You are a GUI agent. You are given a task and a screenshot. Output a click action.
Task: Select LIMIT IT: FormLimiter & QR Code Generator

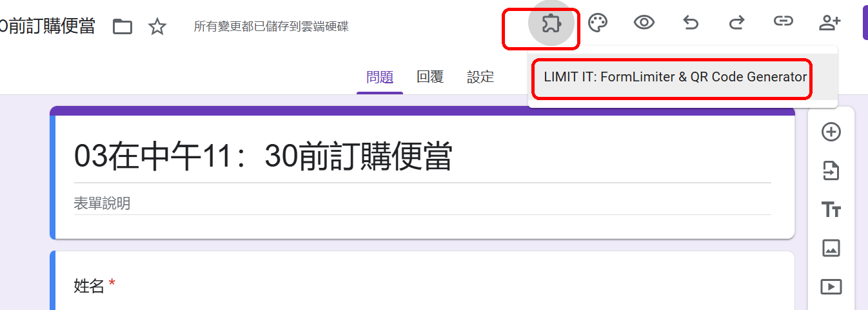point(675,77)
